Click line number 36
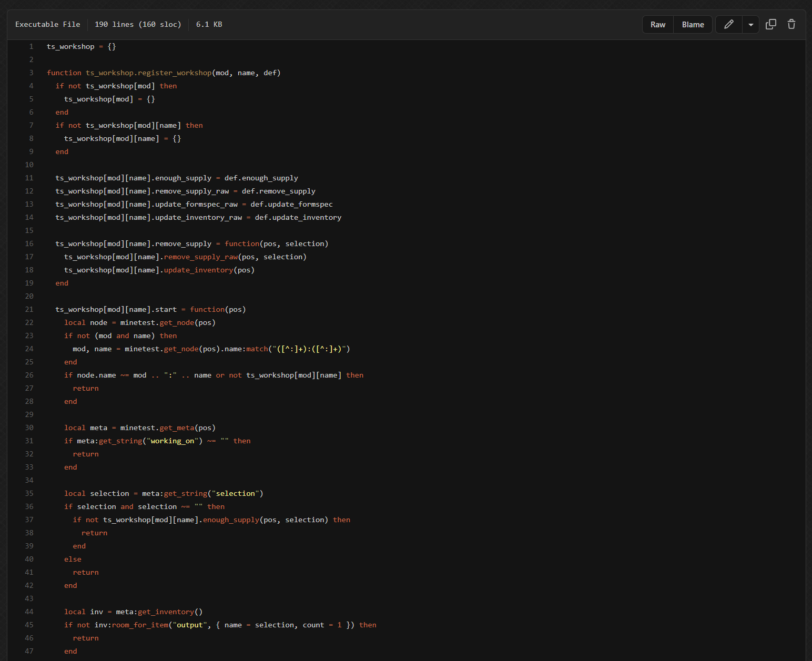This screenshot has height=661, width=812. click(x=29, y=506)
